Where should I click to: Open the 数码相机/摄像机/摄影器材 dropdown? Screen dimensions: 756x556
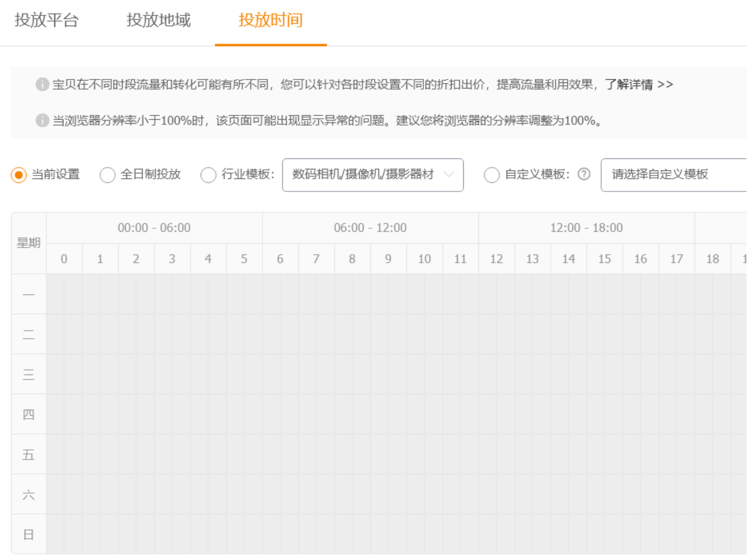click(x=372, y=175)
